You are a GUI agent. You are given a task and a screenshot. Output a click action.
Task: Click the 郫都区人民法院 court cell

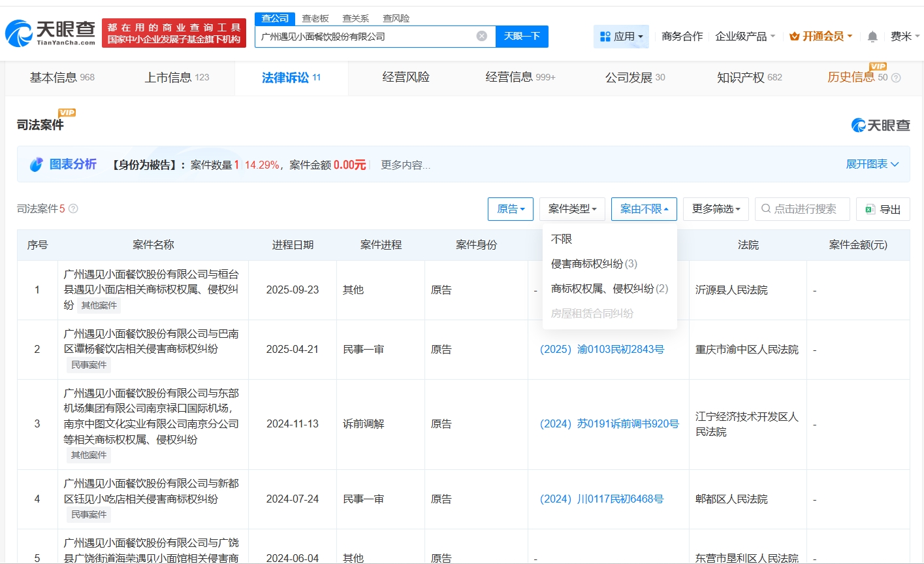tap(731, 499)
